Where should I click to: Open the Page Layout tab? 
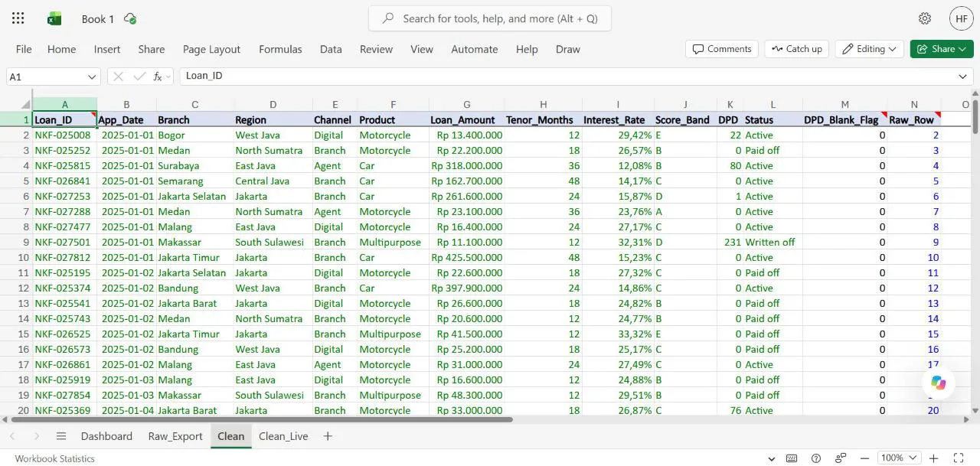point(211,49)
